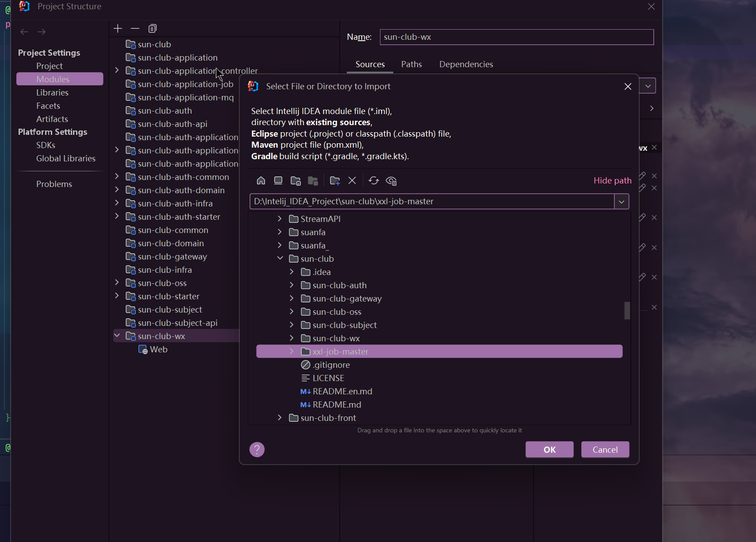The image size is (756, 542).
Task: Select the sun-club-application-mq module
Action: [x=186, y=97]
